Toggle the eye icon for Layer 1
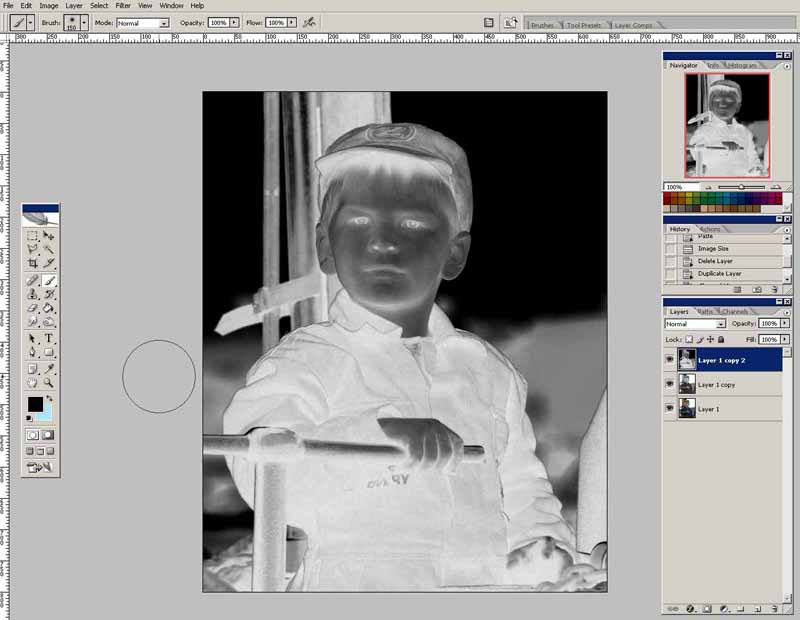Screen dimensions: 800x620 coord(669,409)
